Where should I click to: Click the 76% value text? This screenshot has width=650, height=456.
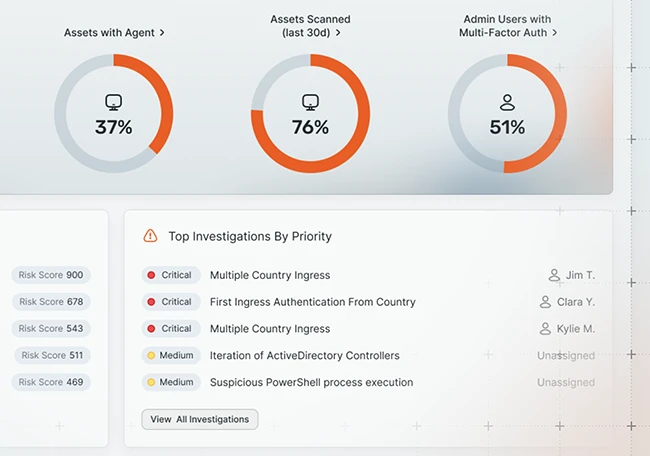[310, 127]
